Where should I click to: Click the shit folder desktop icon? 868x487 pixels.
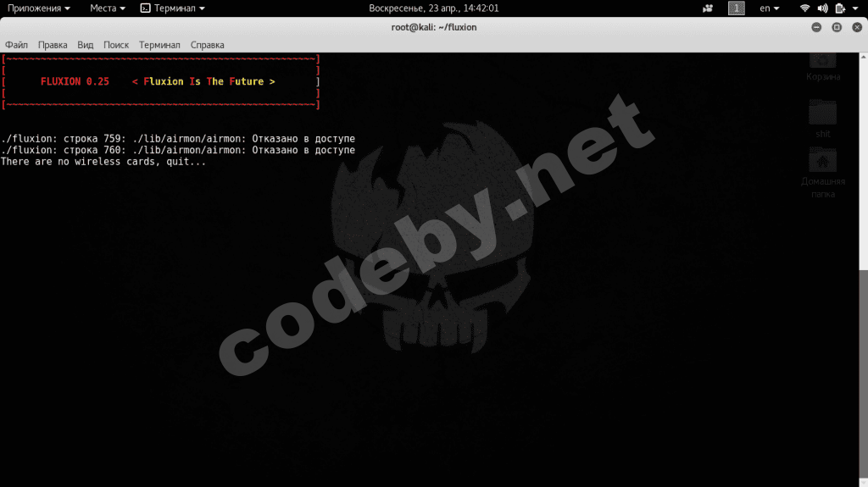pyautogui.click(x=822, y=119)
